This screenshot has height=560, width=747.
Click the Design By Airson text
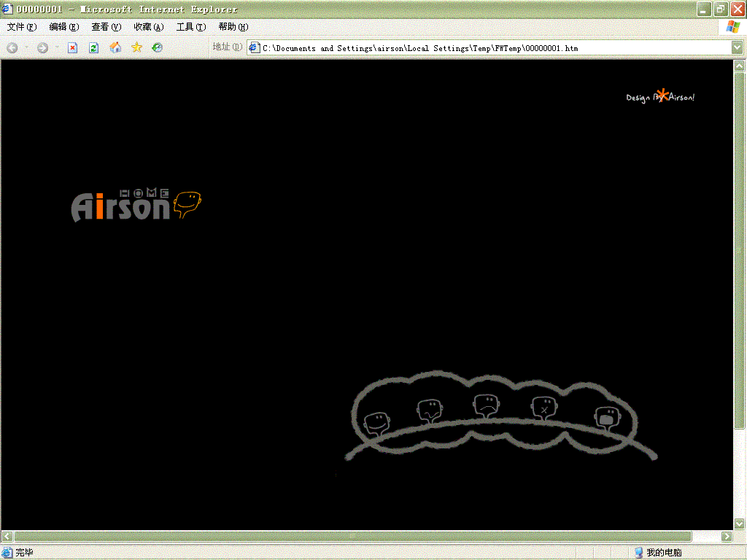tap(660, 97)
